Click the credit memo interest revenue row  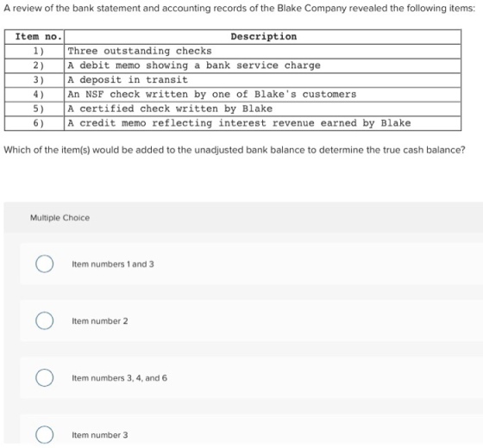[233, 123]
